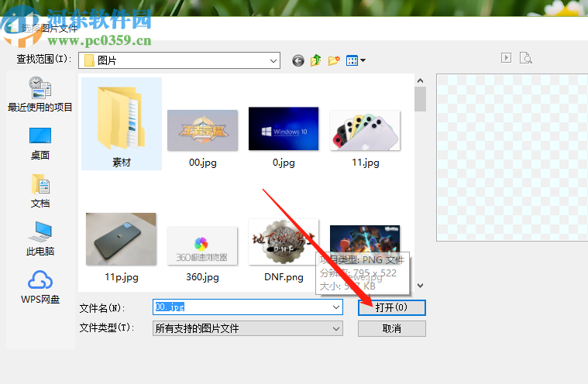Open the file type (文件类型) dropdown
The height and width of the screenshot is (384, 588).
pyautogui.click(x=247, y=328)
